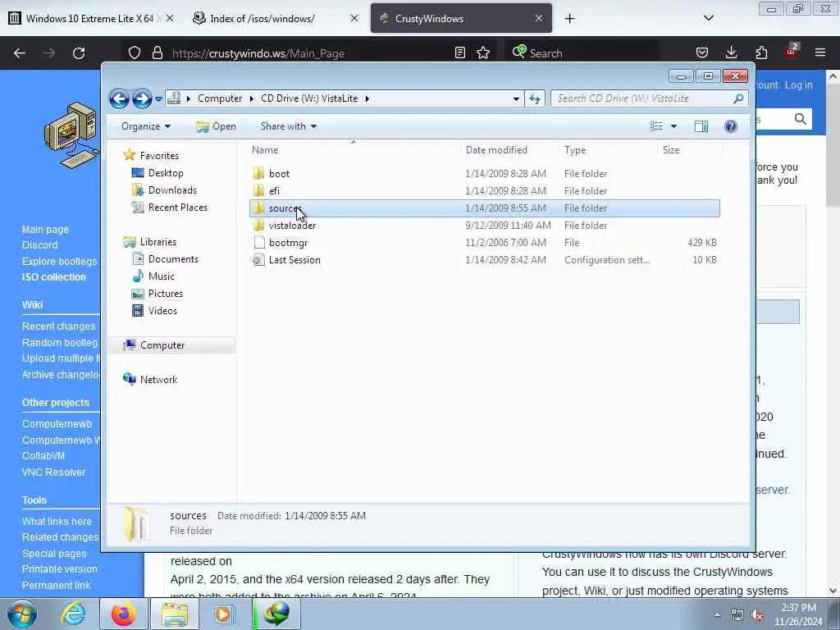Open the Discord sidebar link

39,244
